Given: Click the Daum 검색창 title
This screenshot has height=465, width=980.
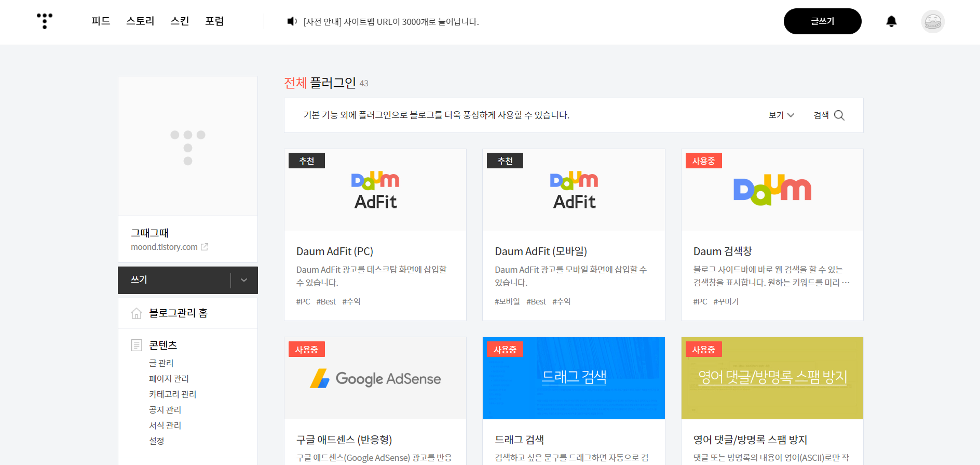Looking at the screenshot, I should pyautogui.click(x=723, y=251).
